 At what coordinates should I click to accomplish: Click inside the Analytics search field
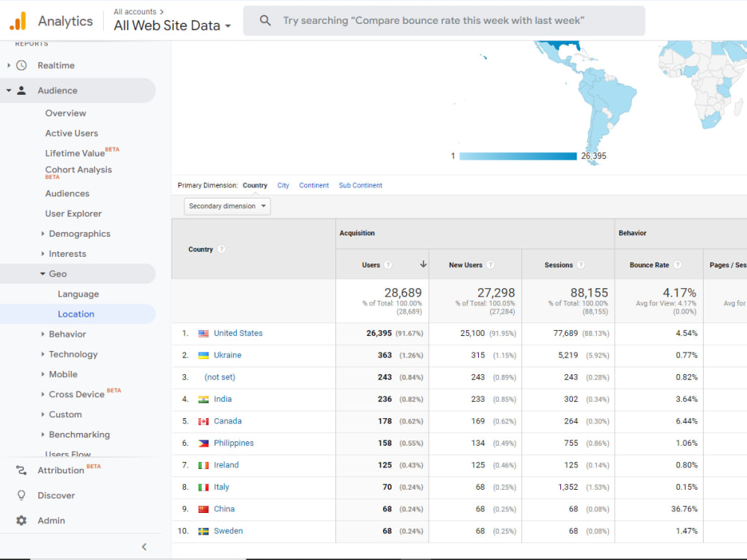tap(444, 20)
